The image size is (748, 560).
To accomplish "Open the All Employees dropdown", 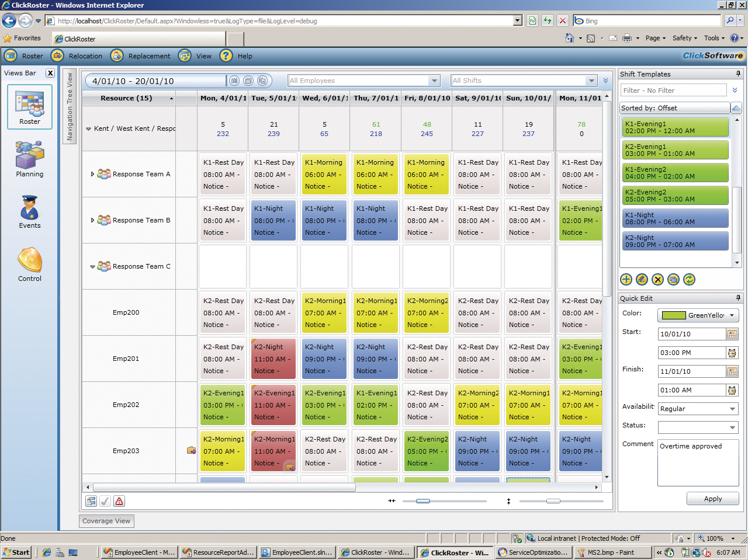I will pyautogui.click(x=434, y=81).
